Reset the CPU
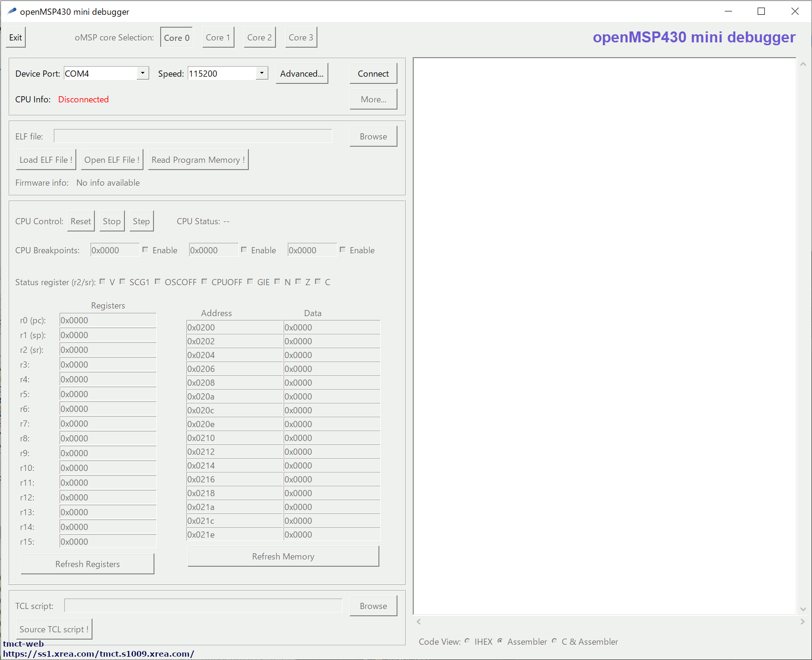The image size is (812, 660). [x=81, y=221]
